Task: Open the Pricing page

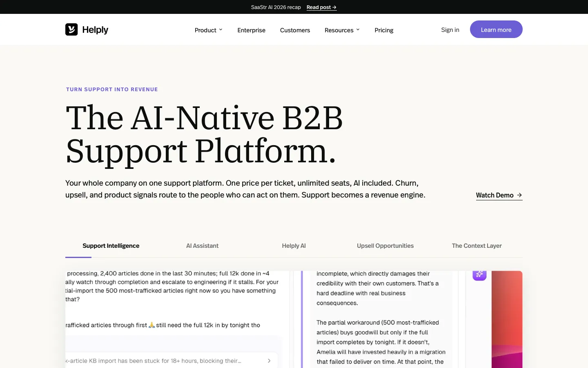Action: point(384,30)
